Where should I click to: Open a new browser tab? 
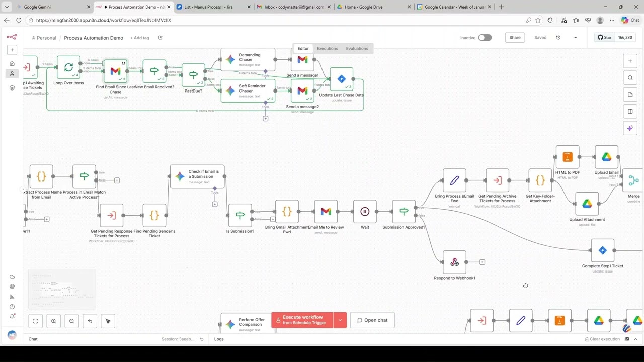tap(501, 7)
